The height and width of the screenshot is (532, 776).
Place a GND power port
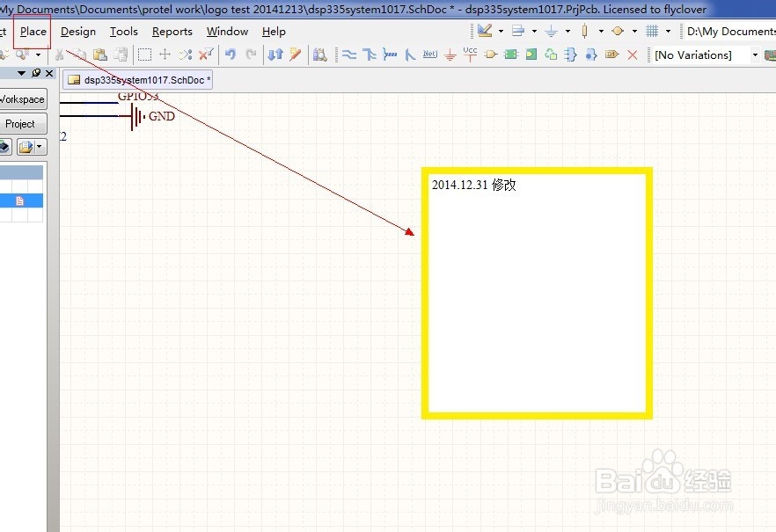pos(450,55)
